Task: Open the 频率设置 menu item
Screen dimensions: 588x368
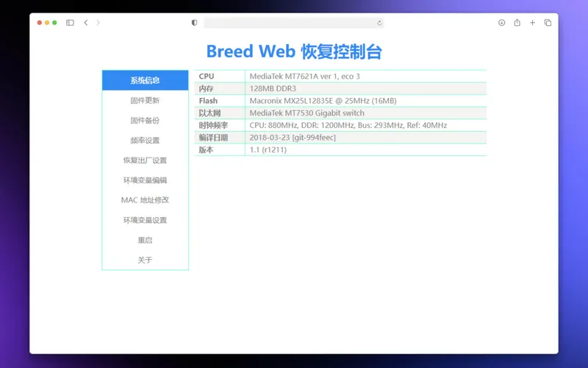Action: pyautogui.click(x=145, y=140)
